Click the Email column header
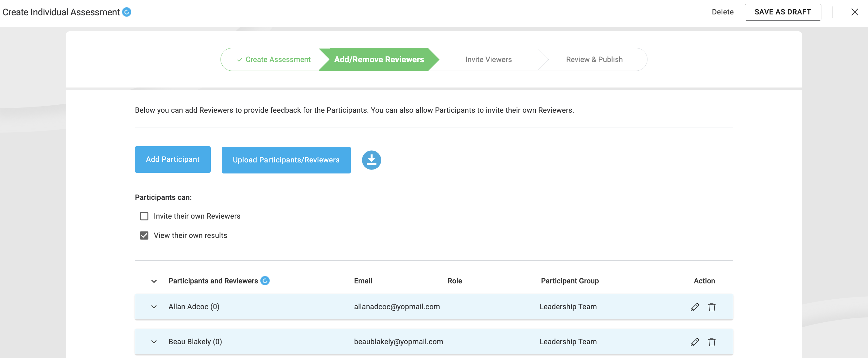Image resolution: width=868 pixels, height=358 pixels. click(363, 281)
